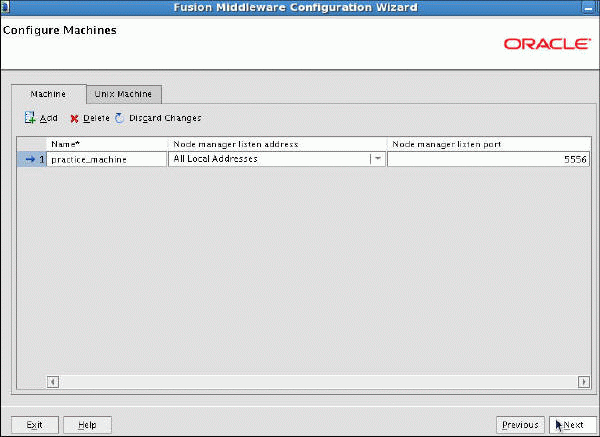Click the red Delete X icon
600x437 pixels.
pos(74,119)
